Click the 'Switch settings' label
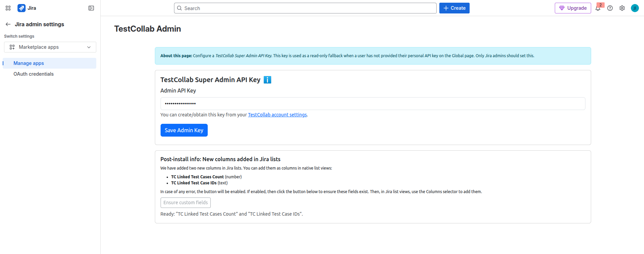The image size is (644, 254). click(x=19, y=36)
